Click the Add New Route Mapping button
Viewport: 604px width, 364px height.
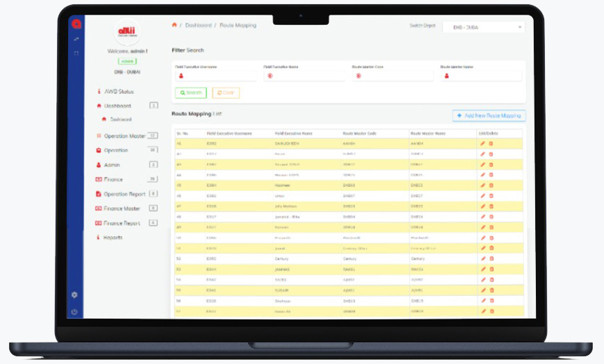(489, 115)
